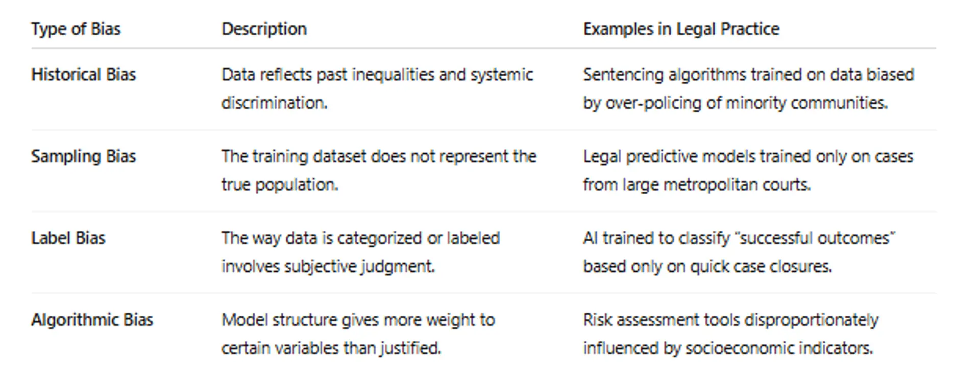Viewport: 980px width, 374px height.
Task: Click the "Historical Bias" row label
Action: (x=83, y=75)
